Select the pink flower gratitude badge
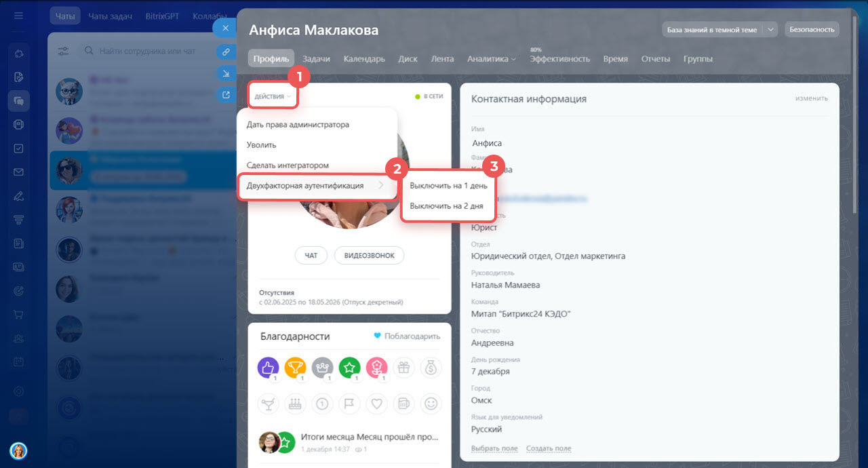Image resolution: width=868 pixels, height=468 pixels. 377,368
